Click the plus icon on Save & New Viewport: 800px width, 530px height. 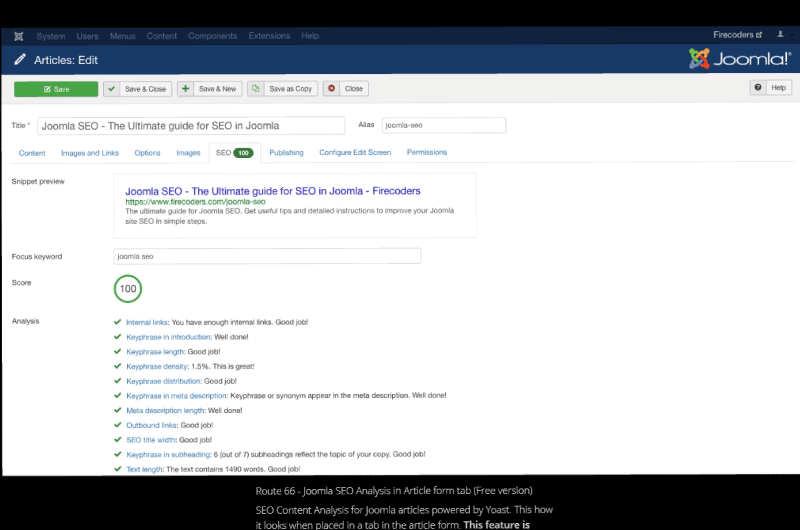point(186,89)
